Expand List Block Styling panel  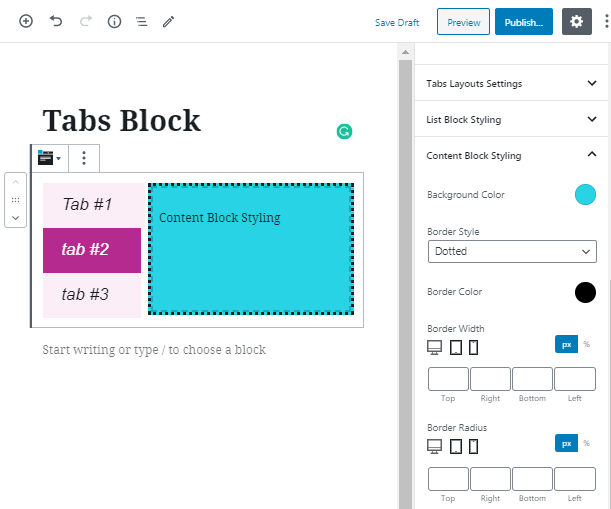511,119
